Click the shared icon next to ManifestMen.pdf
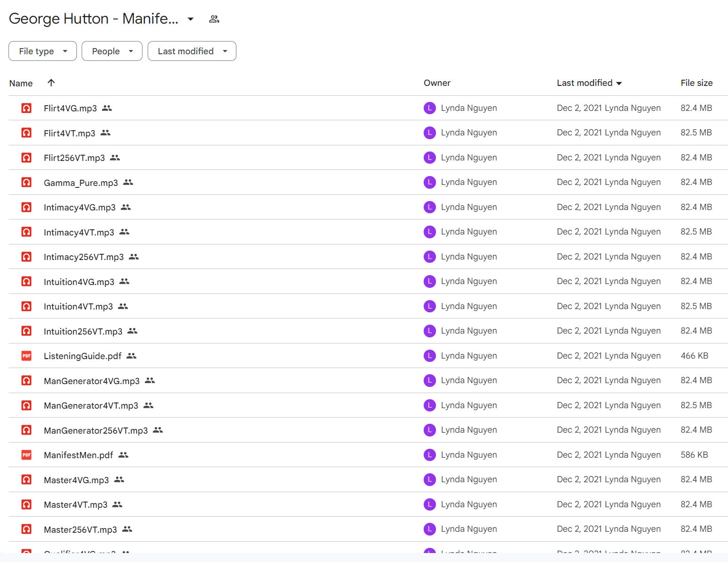The image size is (728, 562). [x=124, y=455]
